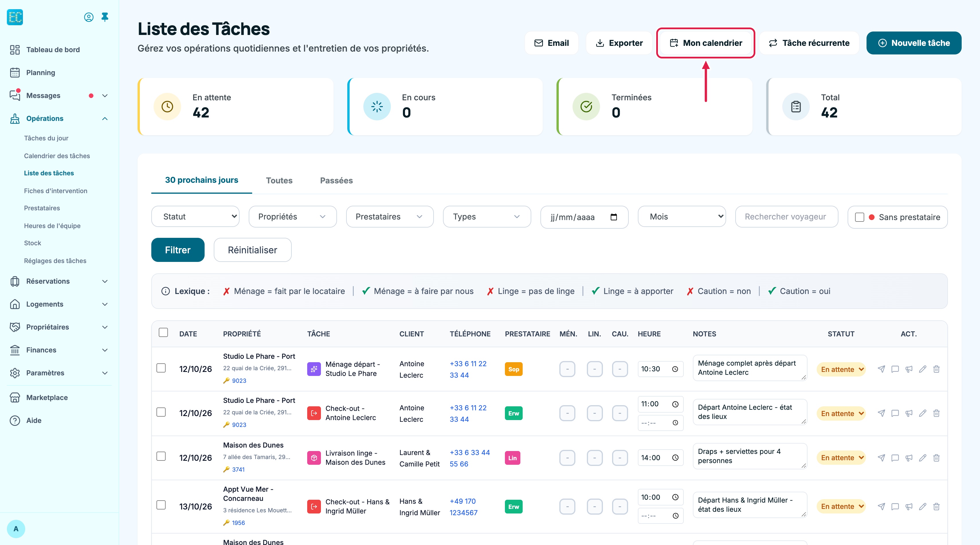Enable the Sans prestataire filter checkbox
This screenshot has height=545, width=980.
[859, 217]
